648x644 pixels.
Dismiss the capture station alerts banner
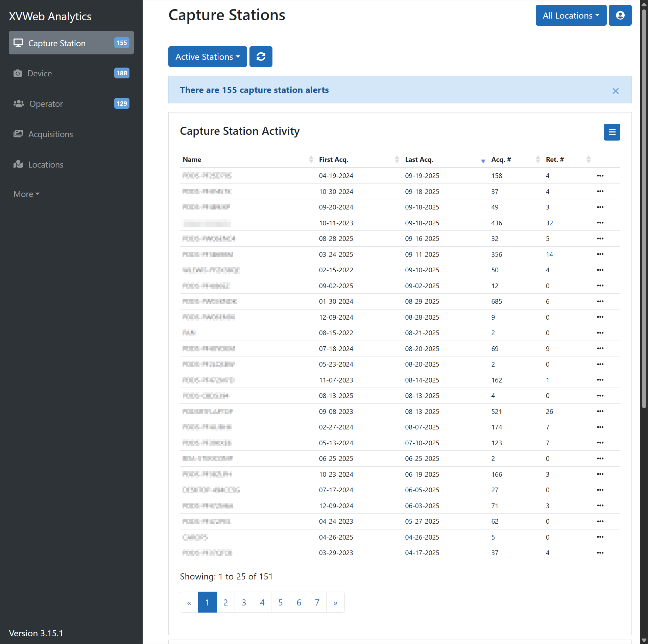coord(616,91)
